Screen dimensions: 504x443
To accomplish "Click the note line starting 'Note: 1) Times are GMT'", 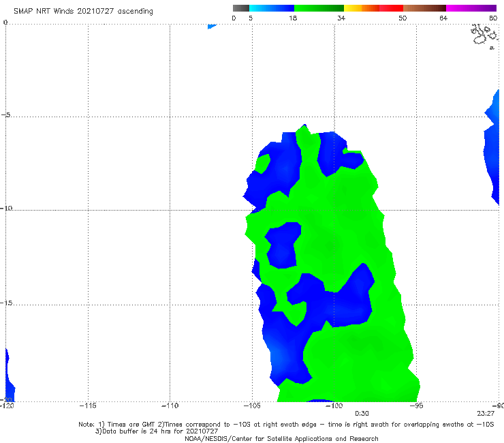I will (x=286, y=425).
